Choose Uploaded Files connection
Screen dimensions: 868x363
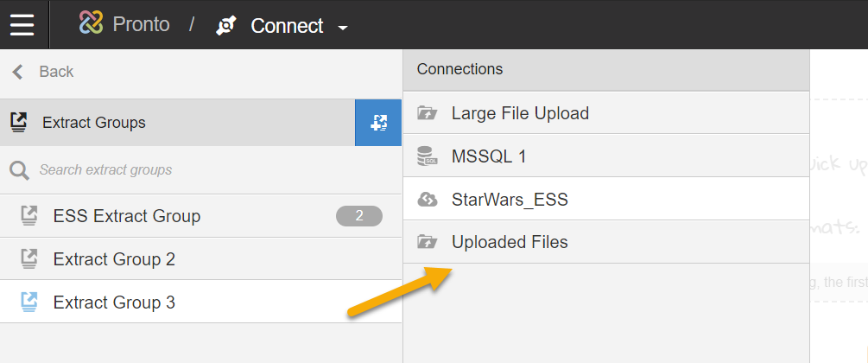(606, 242)
